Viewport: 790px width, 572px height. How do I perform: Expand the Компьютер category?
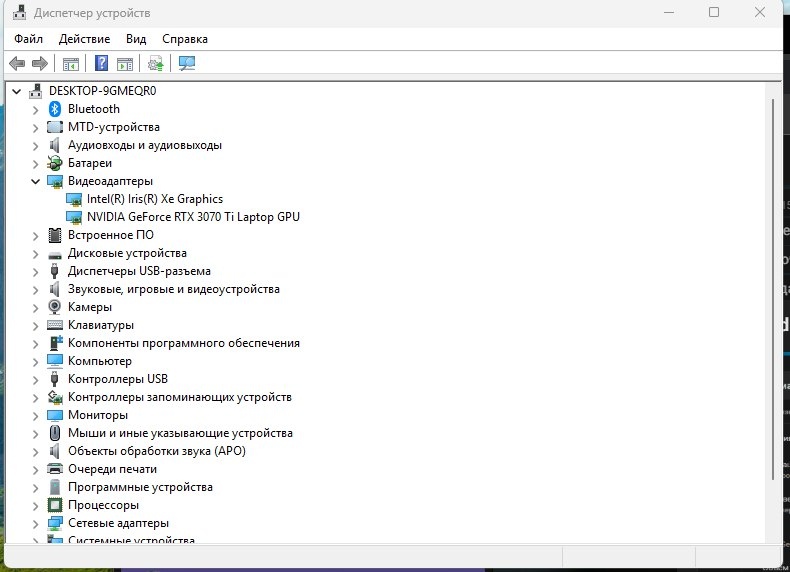tap(35, 362)
